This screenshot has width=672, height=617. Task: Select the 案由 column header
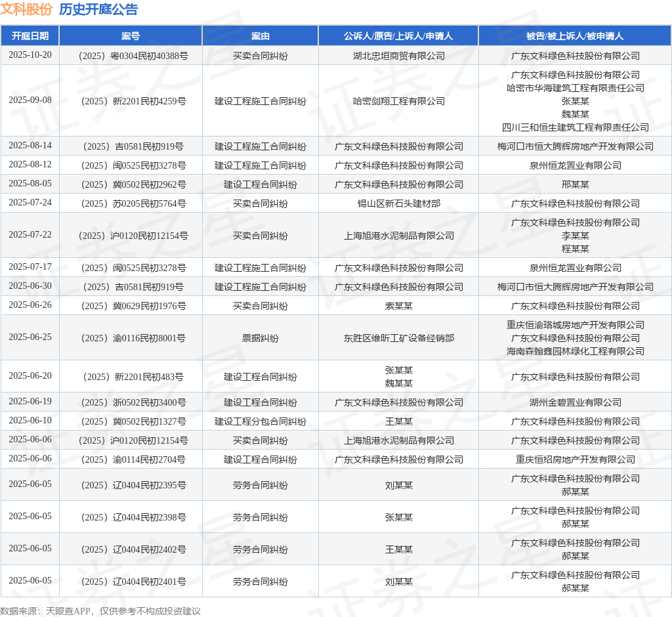pos(260,36)
